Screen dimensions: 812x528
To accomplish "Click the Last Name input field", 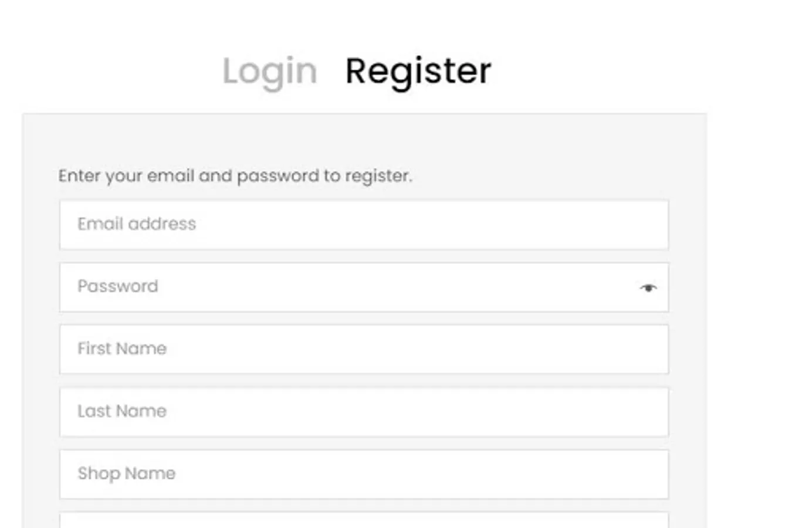I will (364, 412).
